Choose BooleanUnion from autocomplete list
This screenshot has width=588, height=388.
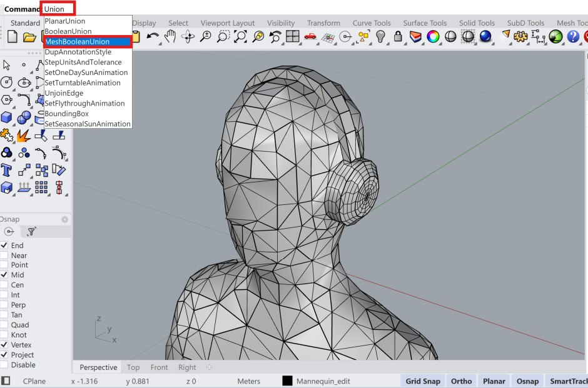coord(88,31)
